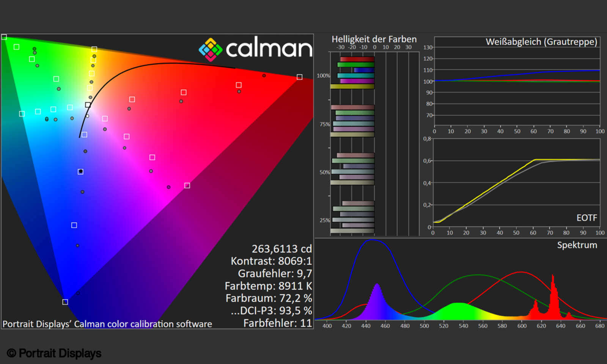Click the EOTF chart label
The width and height of the screenshot is (607, 364).
(x=587, y=218)
